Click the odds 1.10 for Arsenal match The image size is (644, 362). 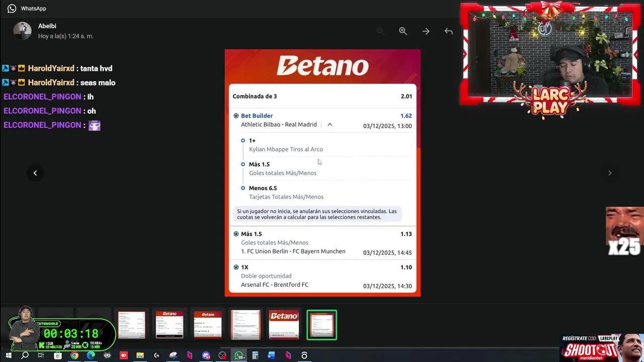(406, 267)
